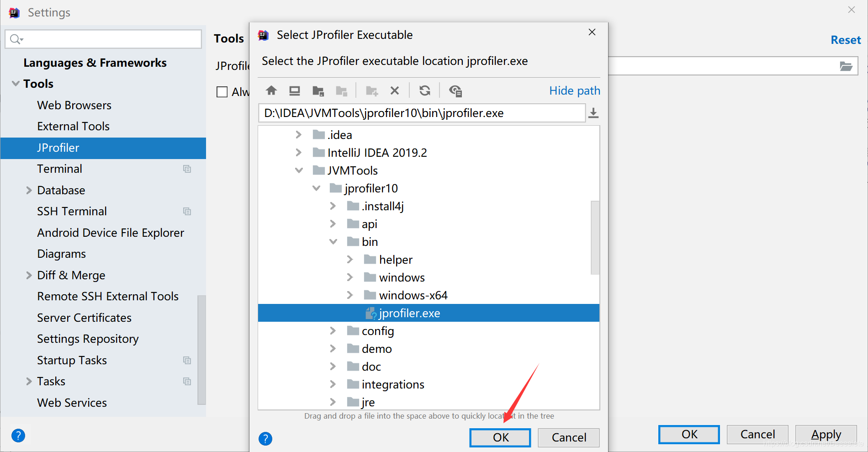Select Module directory toolbar icon
The image size is (868, 452).
[341, 91]
